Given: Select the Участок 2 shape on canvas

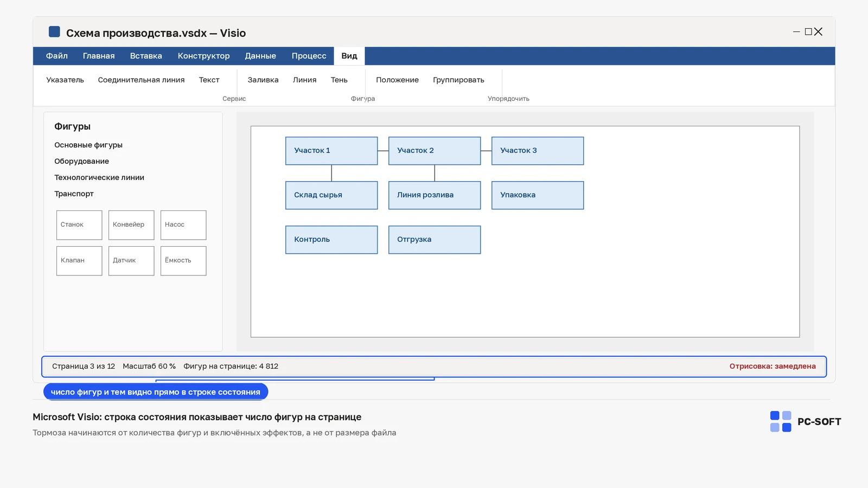Looking at the screenshot, I should tap(435, 151).
